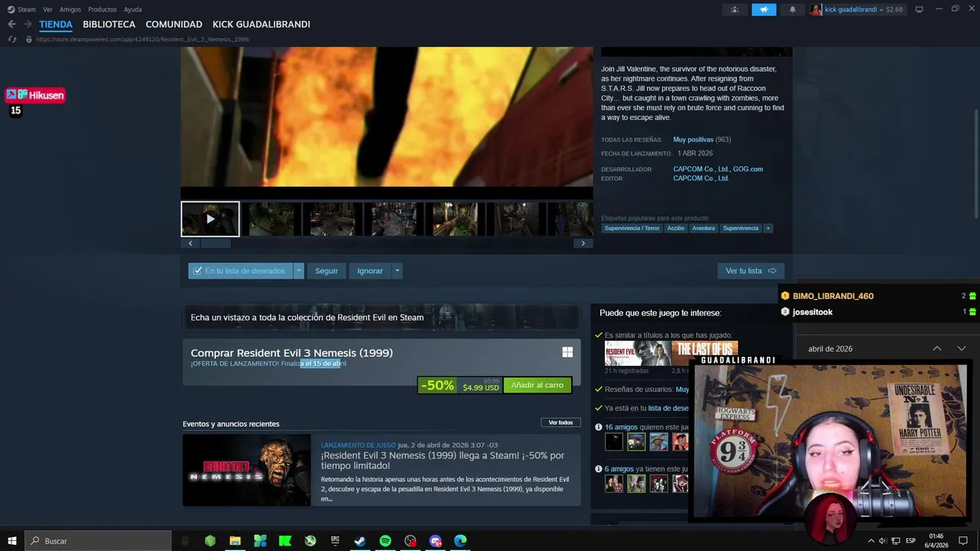
Task: Open the Xbox app in the taskbar
Action: coord(310,541)
